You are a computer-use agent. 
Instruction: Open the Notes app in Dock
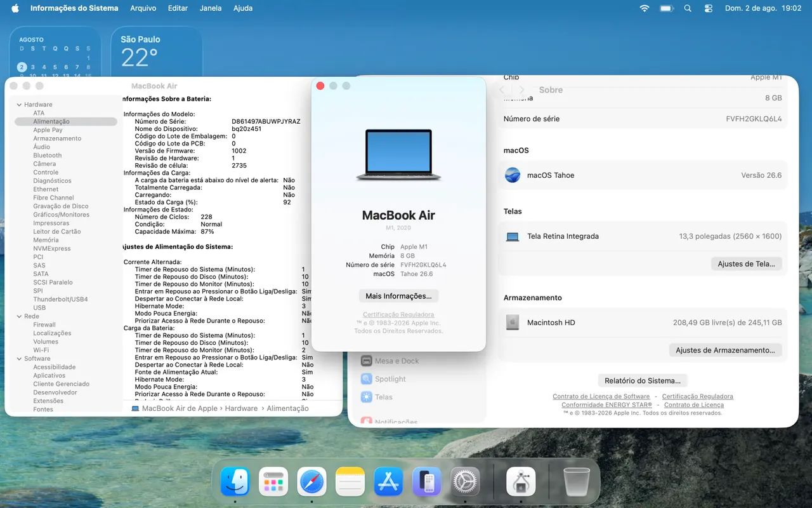pos(350,482)
